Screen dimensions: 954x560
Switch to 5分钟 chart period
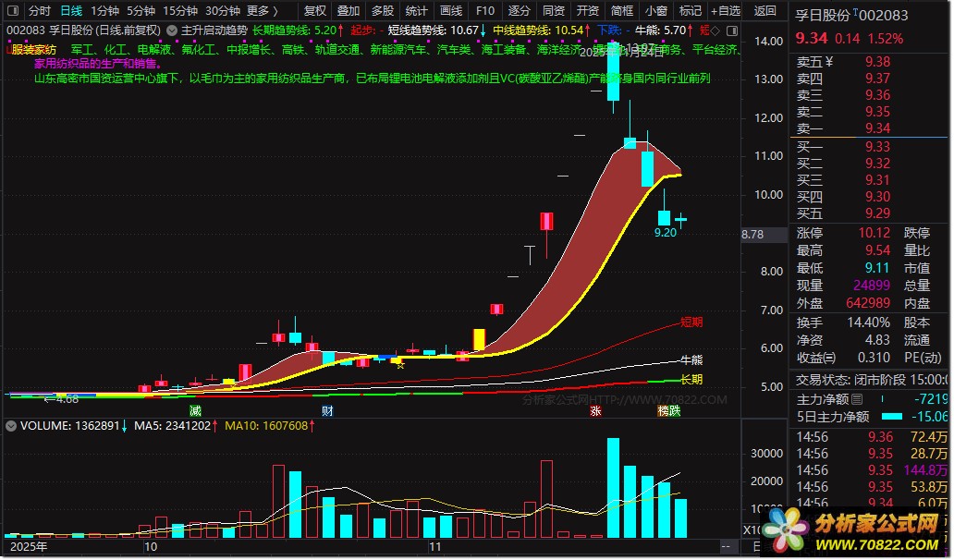click(141, 11)
